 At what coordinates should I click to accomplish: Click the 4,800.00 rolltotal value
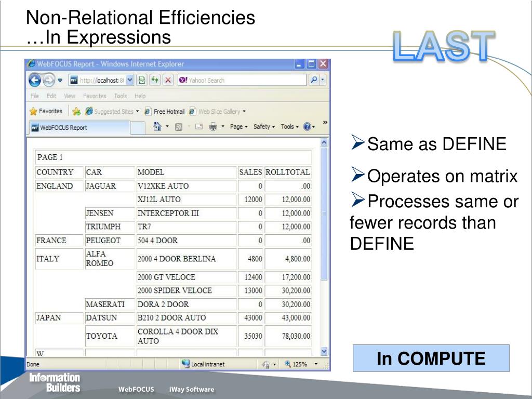(x=298, y=259)
